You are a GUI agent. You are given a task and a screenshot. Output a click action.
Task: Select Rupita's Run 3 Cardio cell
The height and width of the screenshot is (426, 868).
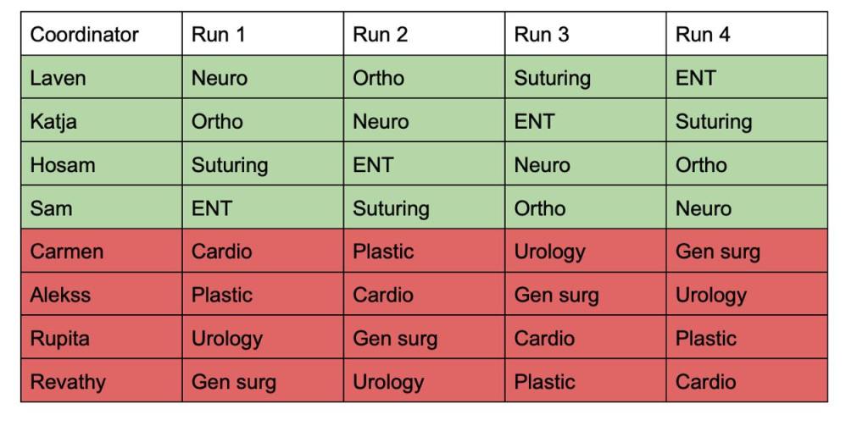pos(585,338)
